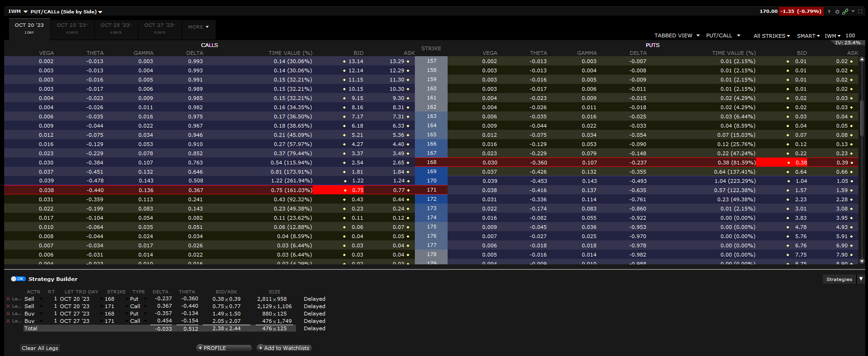Select the strike 170 cell

point(431,181)
